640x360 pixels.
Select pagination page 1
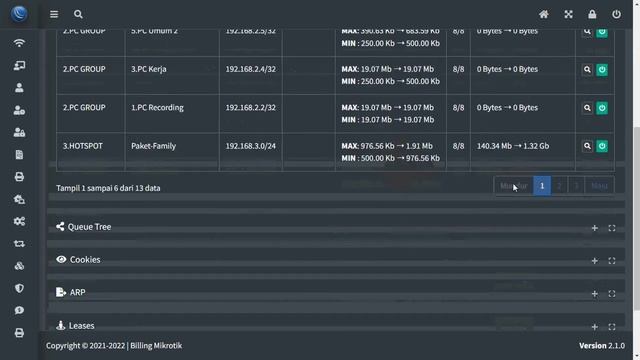542,186
